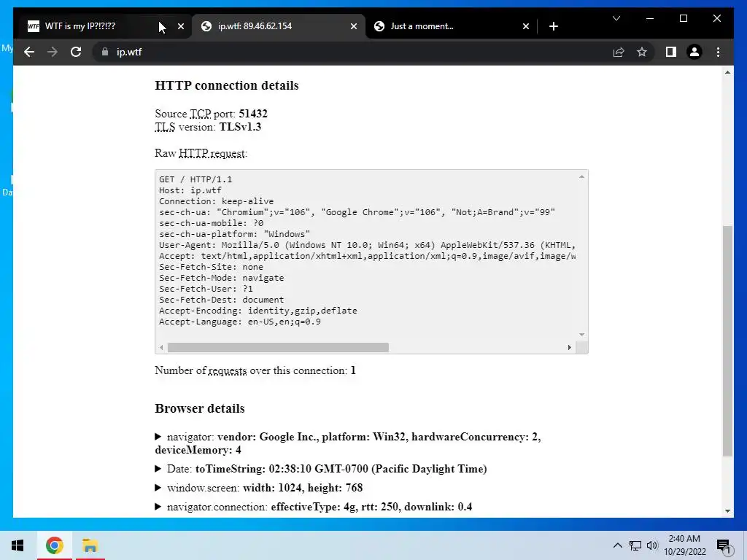
Task: Click 'Number of requests over this connection' text
Action: point(251,370)
